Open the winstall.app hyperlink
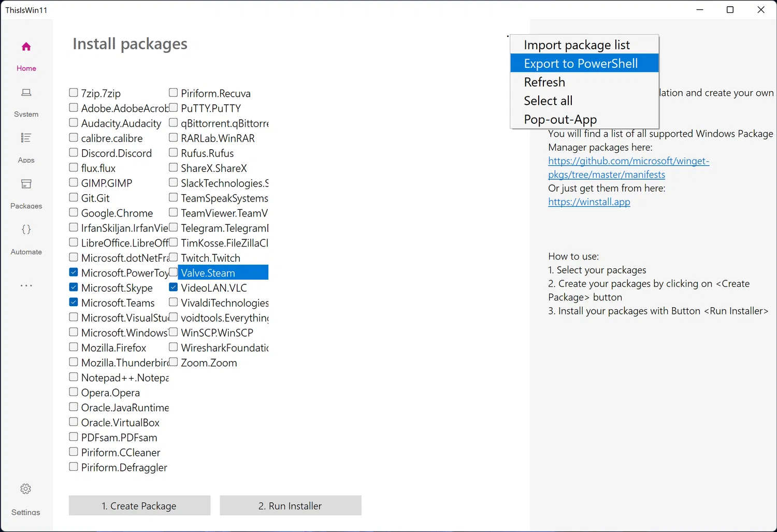This screenshot has width=777, height=532. click(589, 202)
